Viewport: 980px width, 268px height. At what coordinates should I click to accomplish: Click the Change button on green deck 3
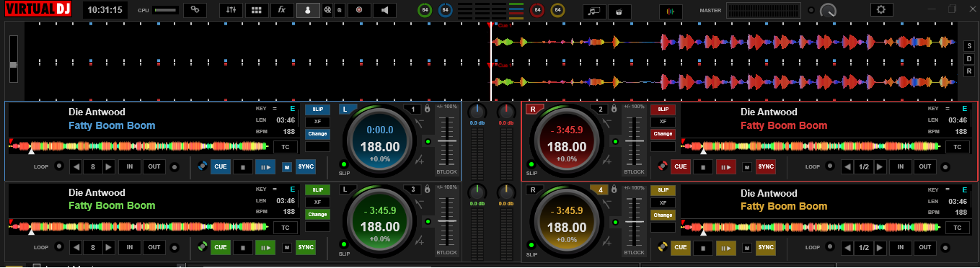(x=317, y=215)
